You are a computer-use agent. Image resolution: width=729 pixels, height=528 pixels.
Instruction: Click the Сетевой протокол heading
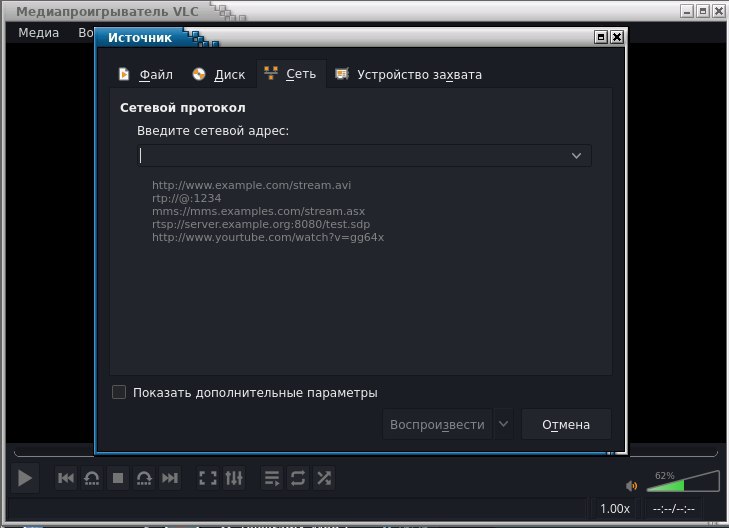coord(183,108)
